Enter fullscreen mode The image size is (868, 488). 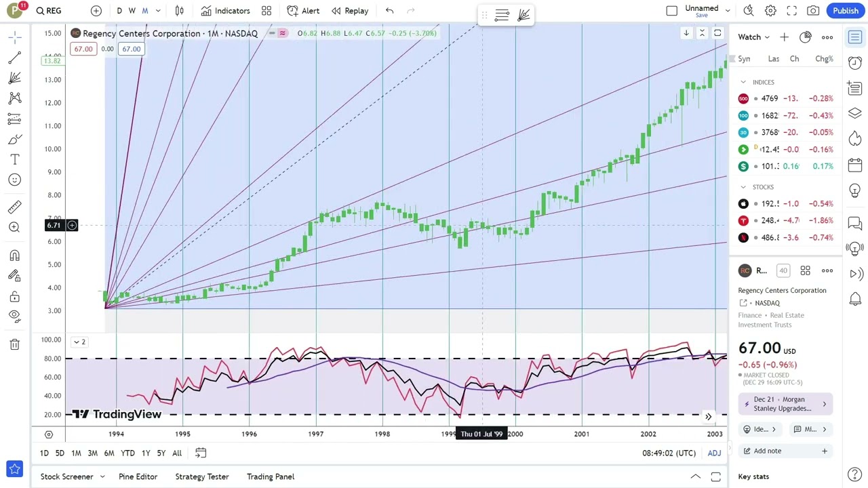(x=792, y=11)
